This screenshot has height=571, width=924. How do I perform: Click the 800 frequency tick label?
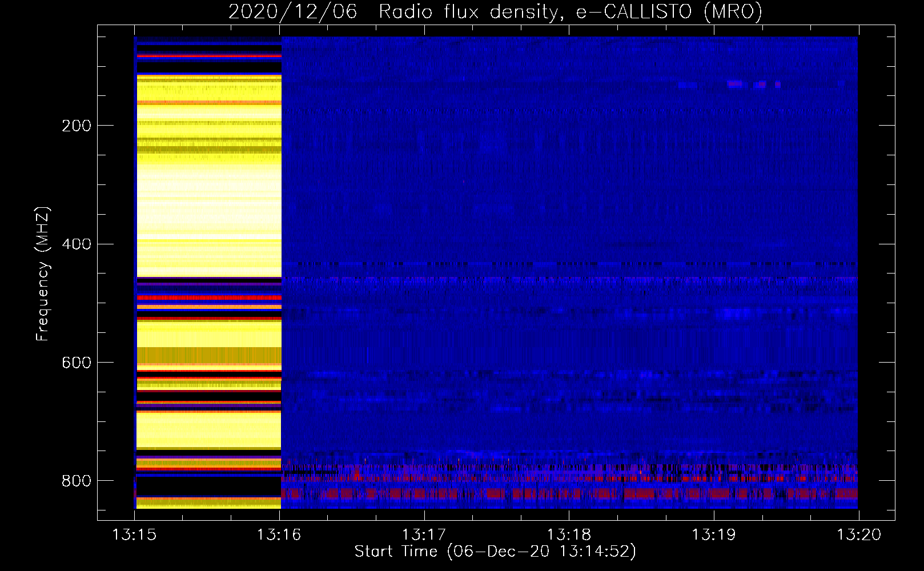click(x=77, y=481)
